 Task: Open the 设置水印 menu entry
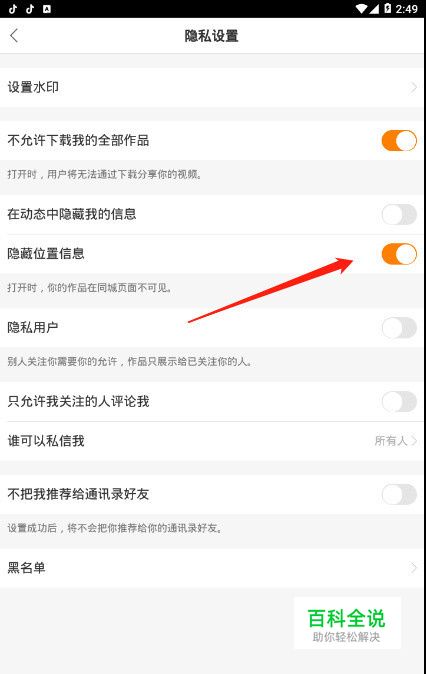(213, 87)
